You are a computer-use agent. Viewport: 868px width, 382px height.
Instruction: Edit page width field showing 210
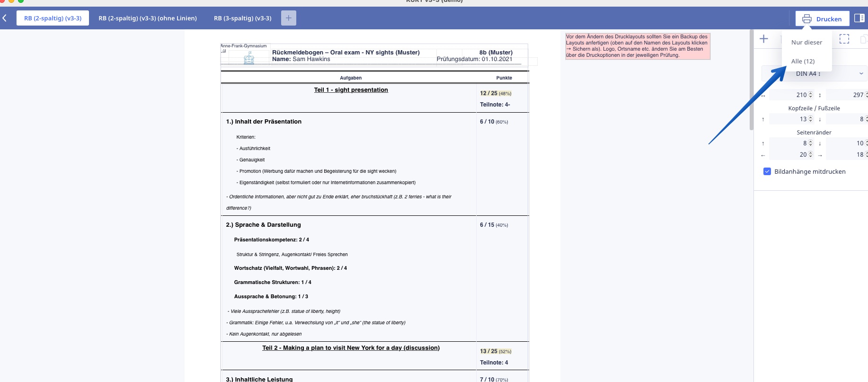[791, 95]
